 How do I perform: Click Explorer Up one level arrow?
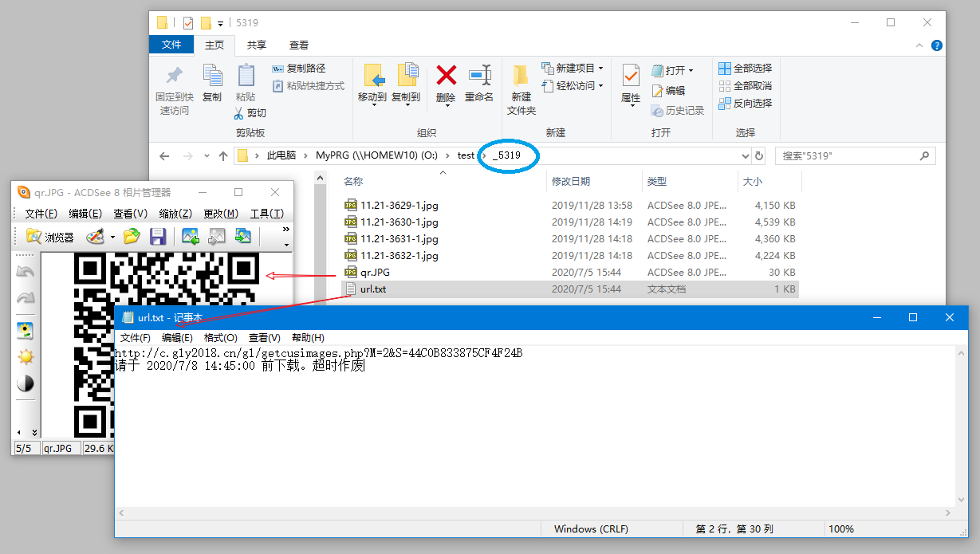[x=222, y=156]
